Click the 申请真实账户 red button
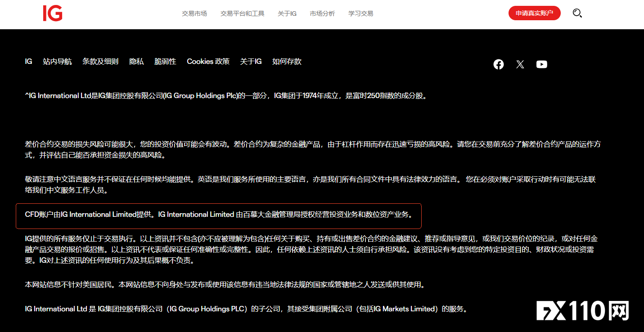 pyautogui.click(x=534, y=13)
